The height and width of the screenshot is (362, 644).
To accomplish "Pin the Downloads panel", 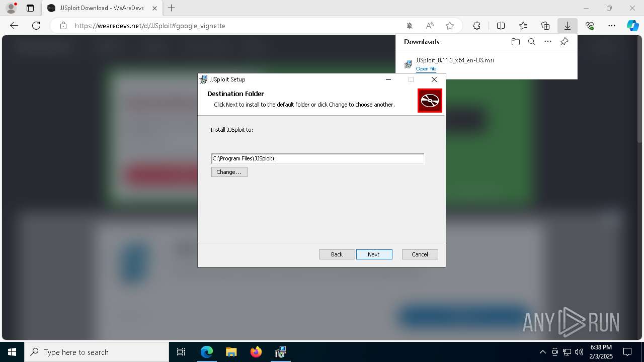I will 564,42.
